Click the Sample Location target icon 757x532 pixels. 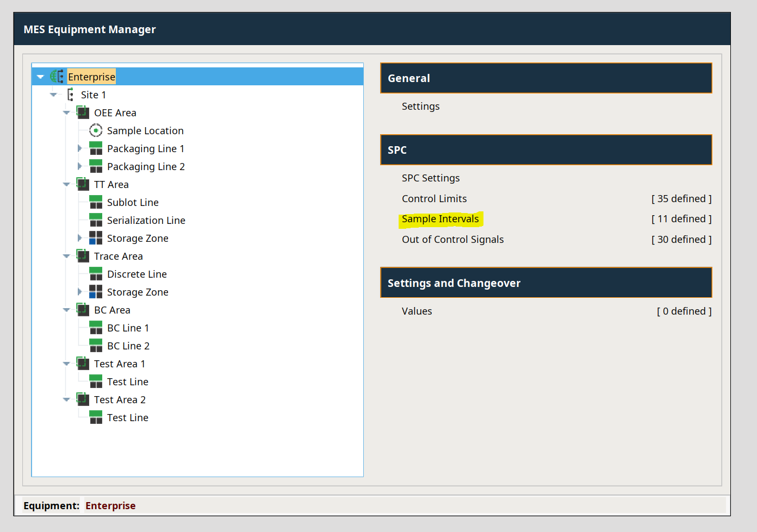tap(96, 130)
